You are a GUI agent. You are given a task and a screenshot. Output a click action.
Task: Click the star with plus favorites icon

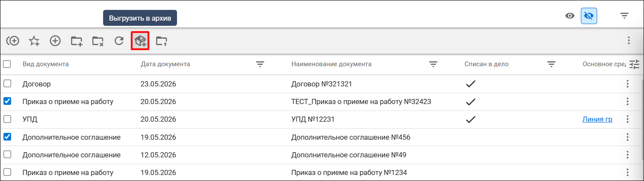click(x=34, y=41)
